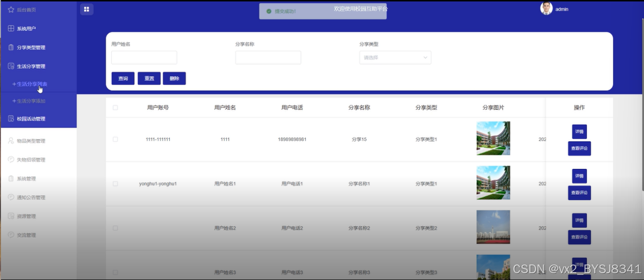
Task: Click the clipboard icon beside 系统管理
Action: tap(11, 178)
